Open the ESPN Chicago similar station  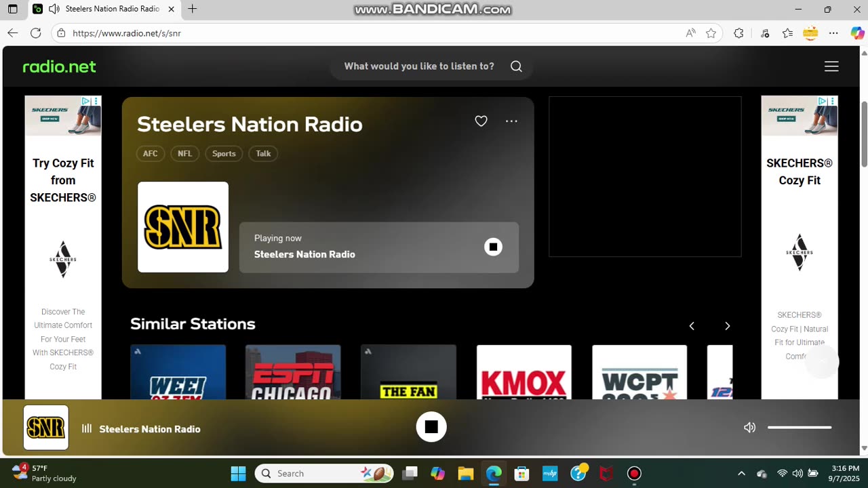pyautogui.click(x=293, y=372)
